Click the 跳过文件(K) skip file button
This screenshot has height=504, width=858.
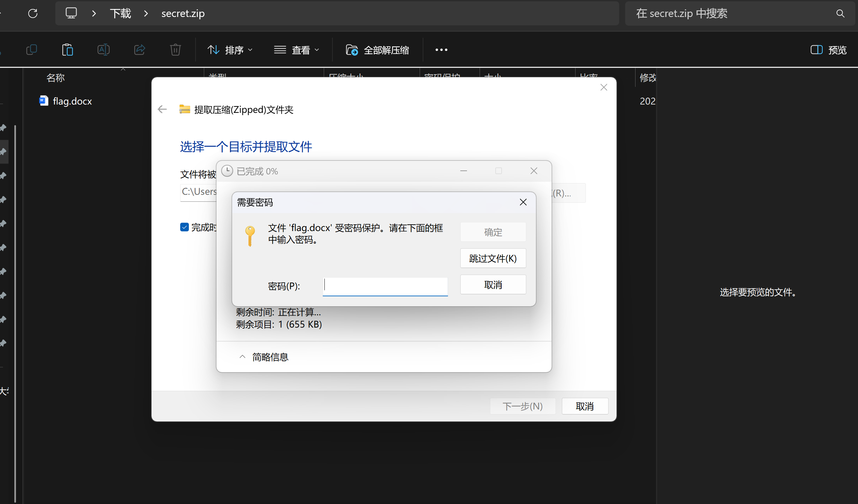pyautogui.click(x=493, y=258)
